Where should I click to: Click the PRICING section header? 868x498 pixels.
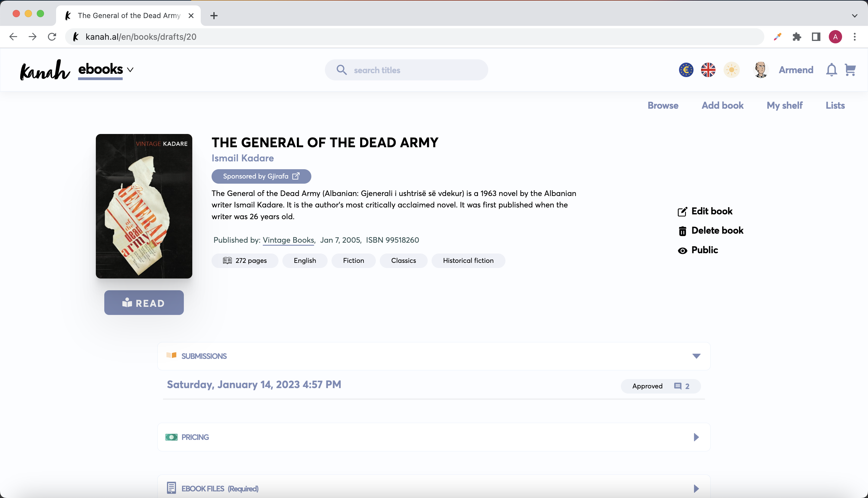tap(434, 437)
